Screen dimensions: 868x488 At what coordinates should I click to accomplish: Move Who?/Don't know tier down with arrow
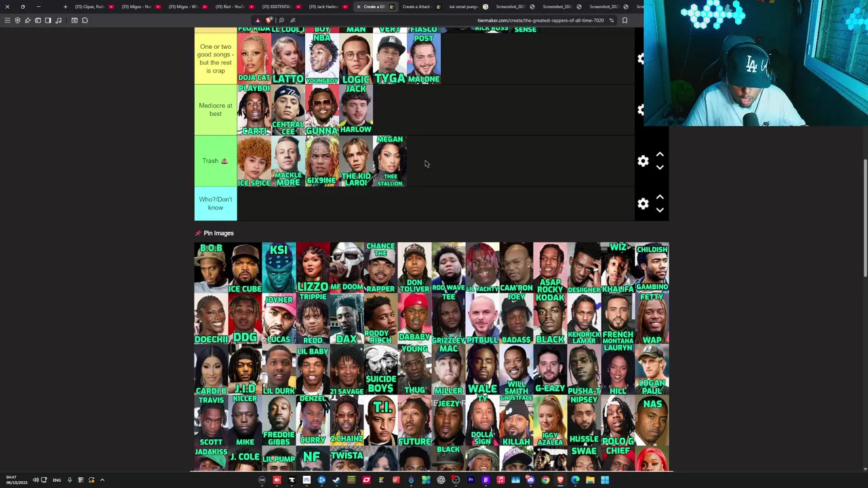pos(660,210)
